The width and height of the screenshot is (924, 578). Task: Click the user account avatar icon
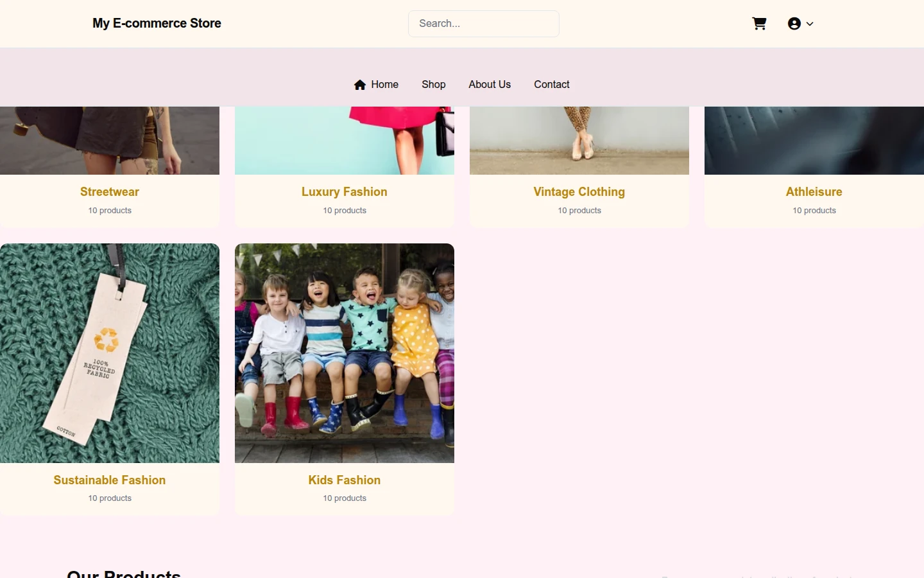coord(794,24)
